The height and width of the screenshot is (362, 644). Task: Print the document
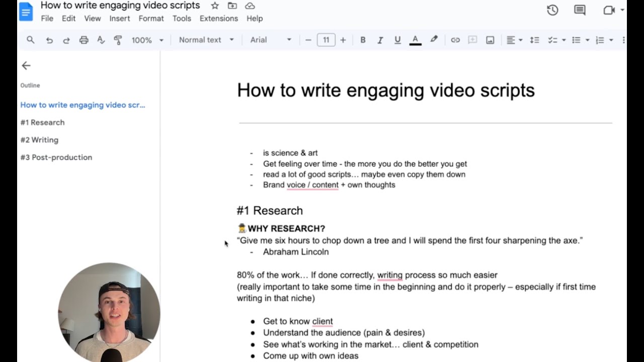coord(84,40)
